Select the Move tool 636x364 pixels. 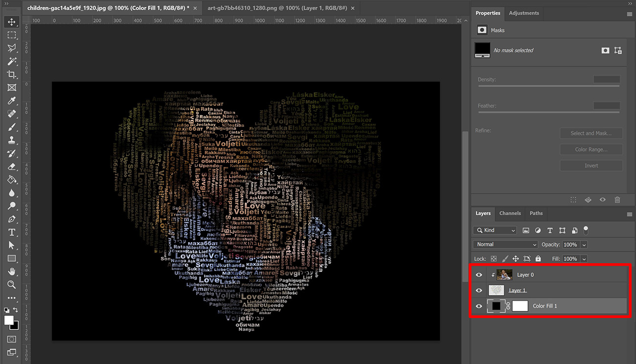pyautogui.click(x=12, y=22)
